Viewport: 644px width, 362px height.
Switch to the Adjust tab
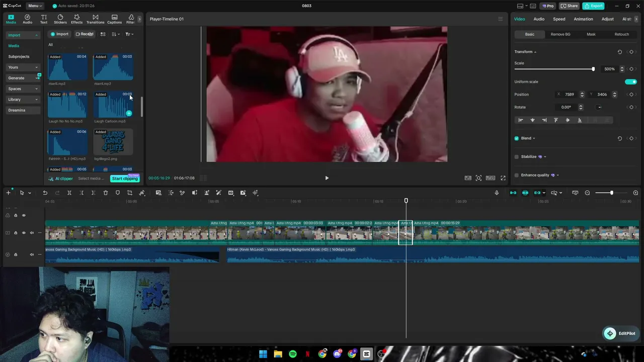tap(607, 19)
